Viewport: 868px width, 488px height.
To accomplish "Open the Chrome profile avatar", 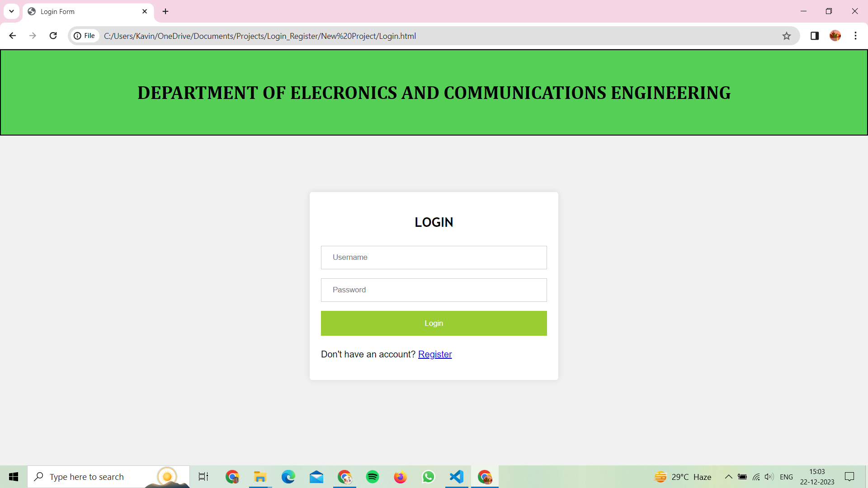I will pos(835,36).
